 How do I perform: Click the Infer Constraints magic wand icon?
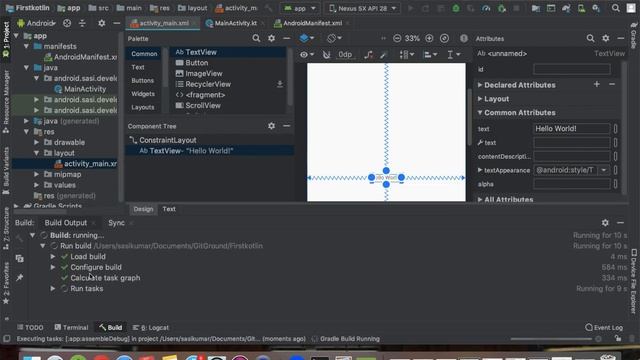pos(383,54)
